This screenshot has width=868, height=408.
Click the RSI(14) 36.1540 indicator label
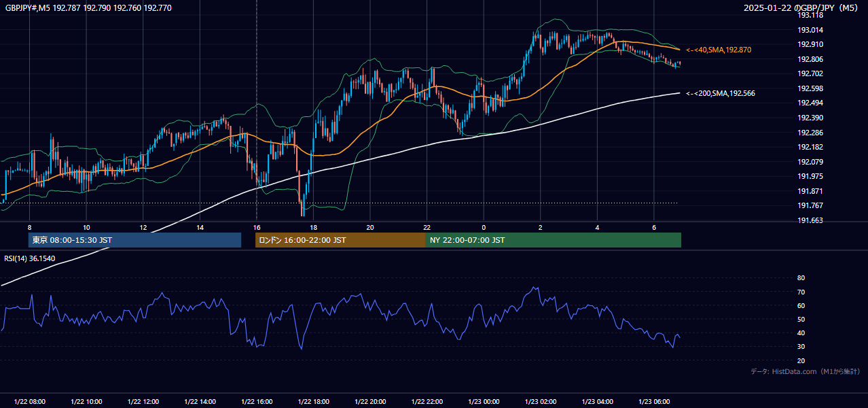point(30,258)
